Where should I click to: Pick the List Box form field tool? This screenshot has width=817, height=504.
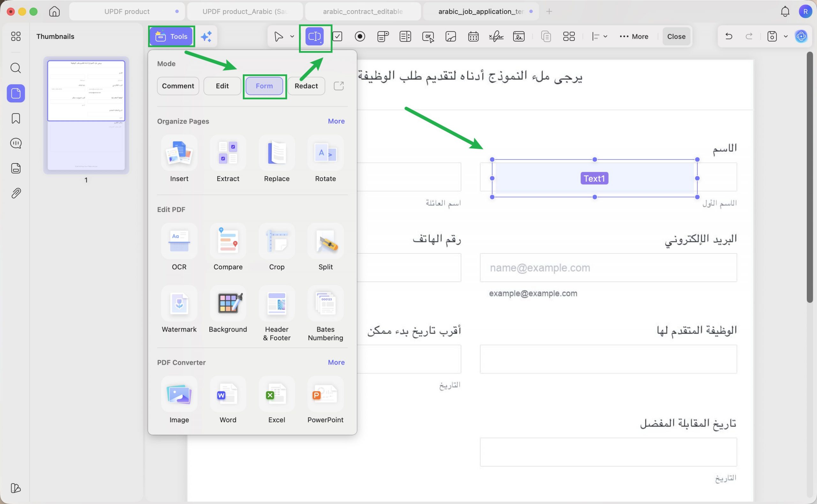point(405,36)
